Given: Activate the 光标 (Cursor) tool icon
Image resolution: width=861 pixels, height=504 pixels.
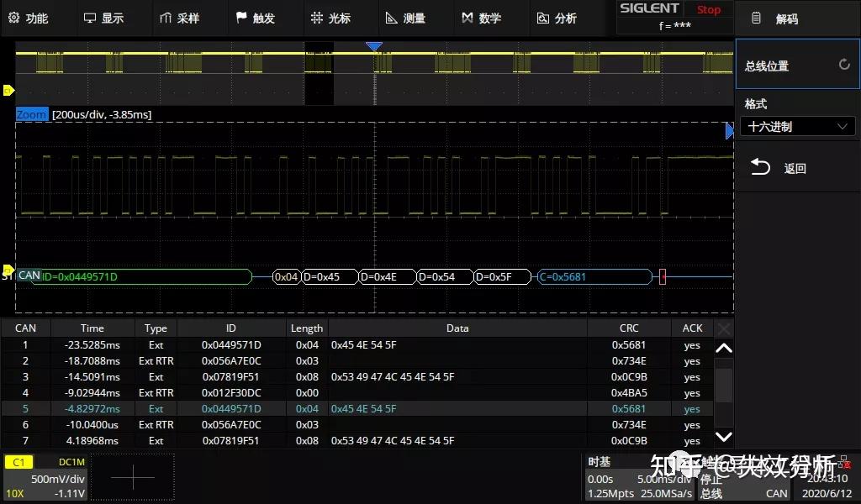Looking at the screenshot, I should point(335,17).
